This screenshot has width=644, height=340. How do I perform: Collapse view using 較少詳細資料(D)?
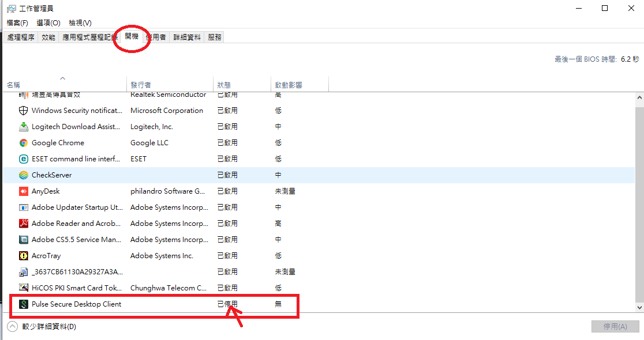(42, 327)
